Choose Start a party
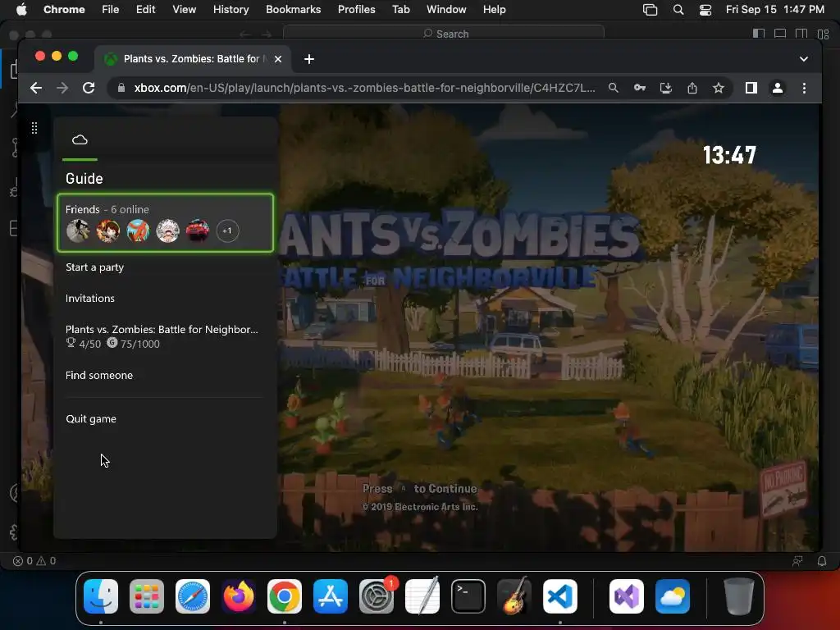 pos(94,267)
